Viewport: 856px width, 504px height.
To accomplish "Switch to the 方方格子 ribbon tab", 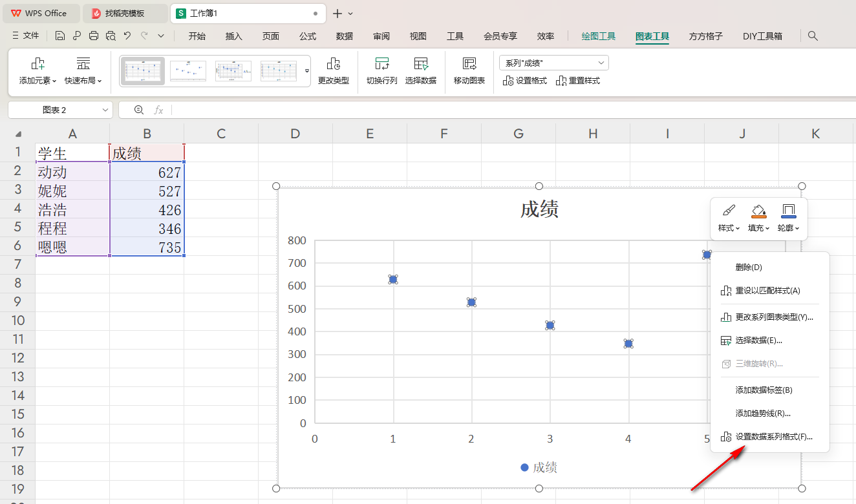I will pos(706,36).
